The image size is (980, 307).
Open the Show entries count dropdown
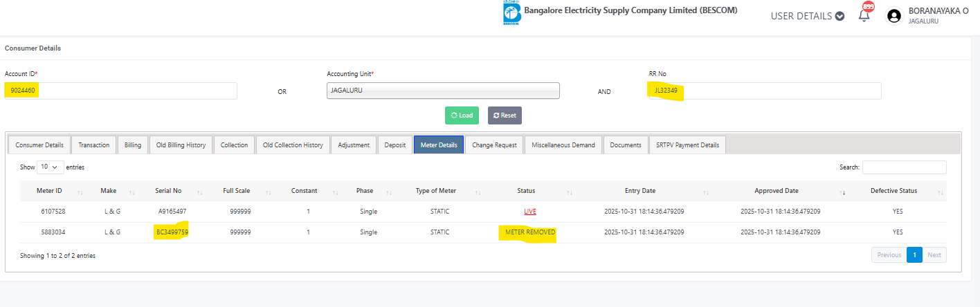51,167
